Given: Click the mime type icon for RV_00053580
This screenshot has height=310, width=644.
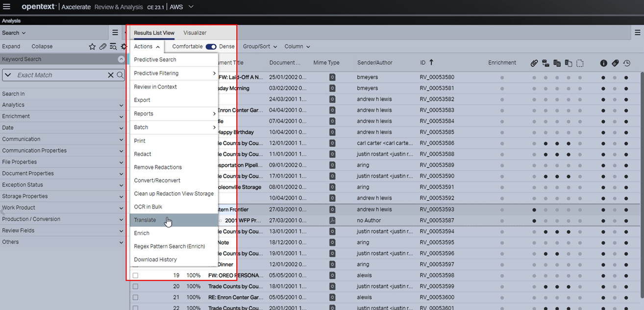Looking at the screenshot, I should (332, 77).
